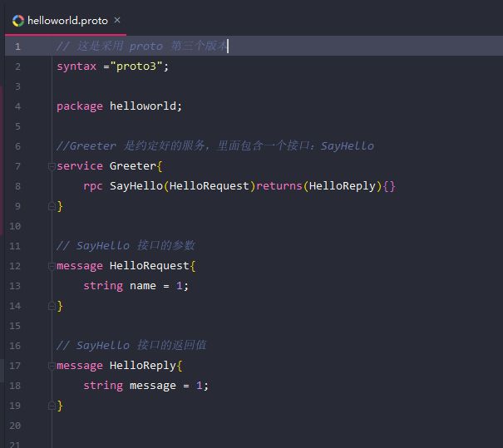
Task: Collapse the message HelloRequest fold marker
Action: pyautogui.click(x=52, y=266)
